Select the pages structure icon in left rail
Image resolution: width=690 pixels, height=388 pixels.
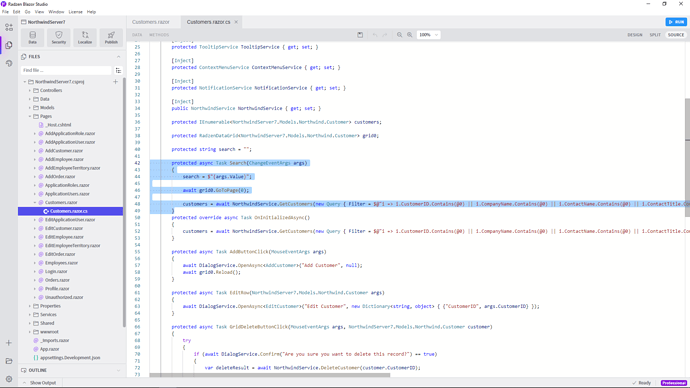(9, 27)
